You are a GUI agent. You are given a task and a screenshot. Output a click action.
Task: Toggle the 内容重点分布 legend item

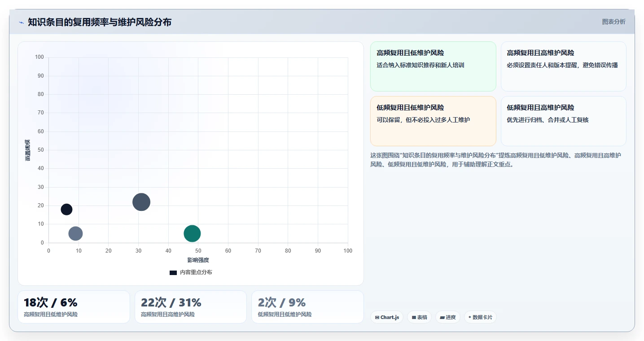coord(191,272)
